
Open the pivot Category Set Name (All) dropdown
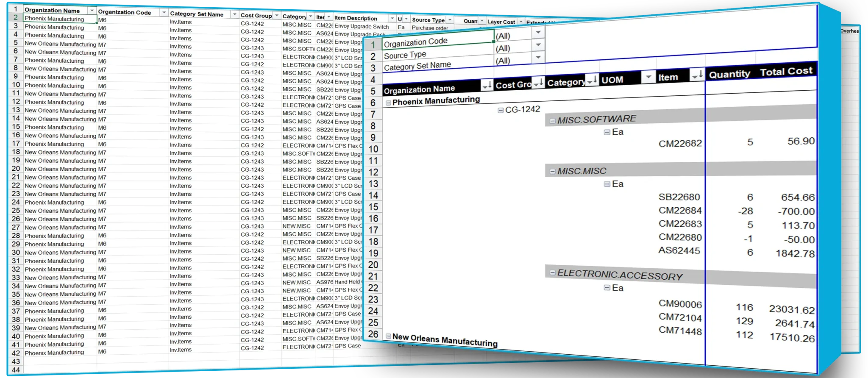tap(538, 57)
